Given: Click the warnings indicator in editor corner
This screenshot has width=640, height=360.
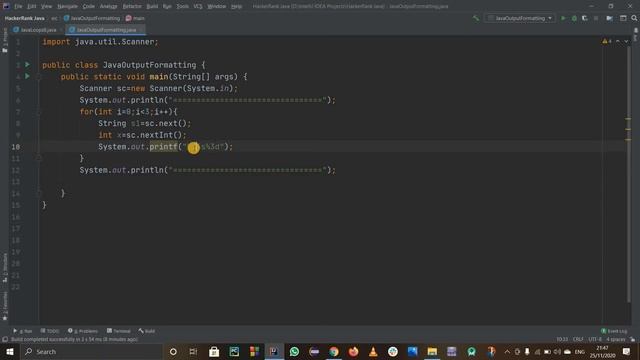Looking at the screenshot, I should [x=607, y=41].
